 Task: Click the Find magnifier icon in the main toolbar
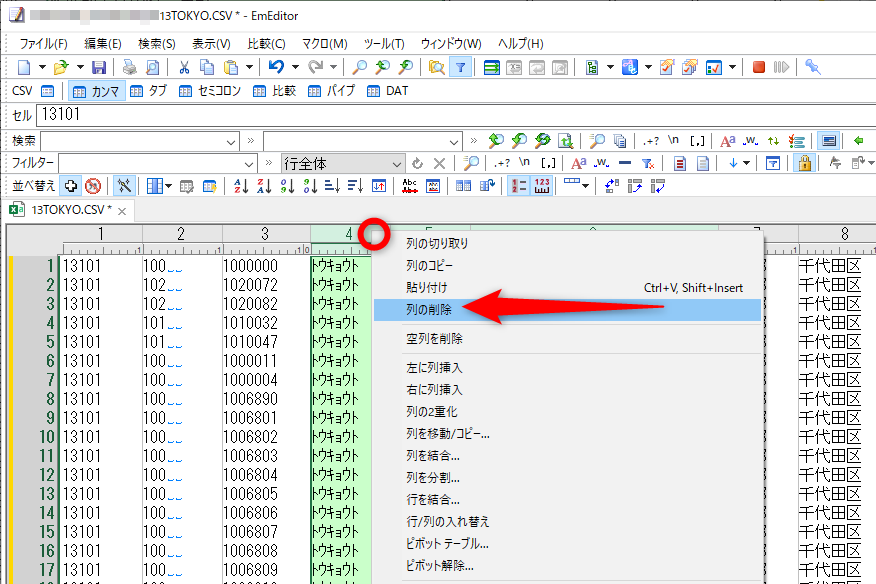click(x=359, y=68)
